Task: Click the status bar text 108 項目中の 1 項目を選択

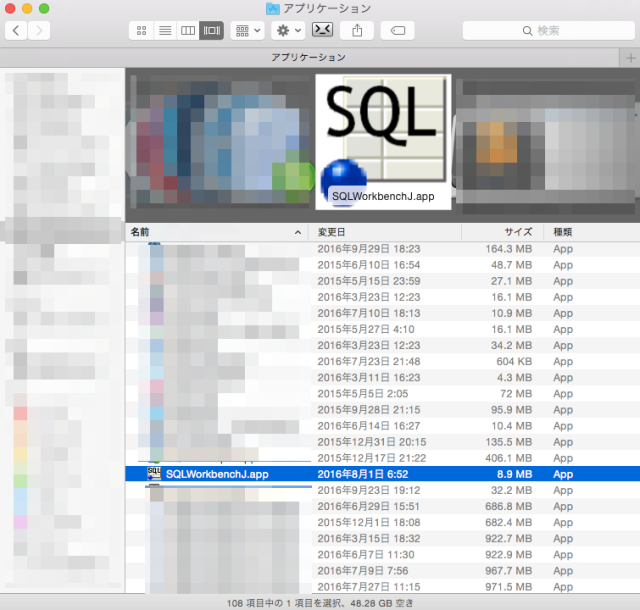Action: (283, 603)
